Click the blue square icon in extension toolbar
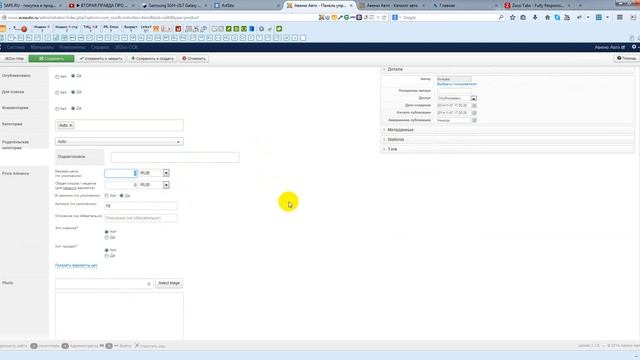The height and width of the screenshot is (360, 640). (x=251, y=29)
